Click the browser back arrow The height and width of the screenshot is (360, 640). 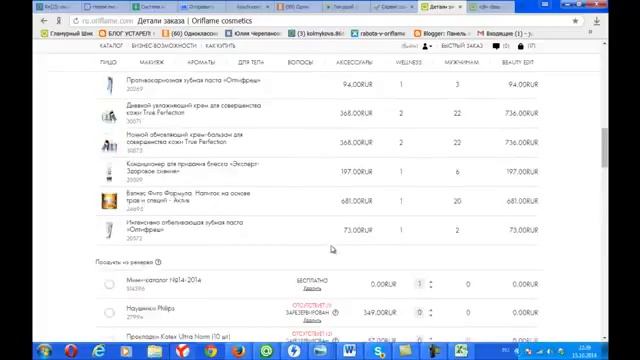pyautogui.click(x=44, y=21)
